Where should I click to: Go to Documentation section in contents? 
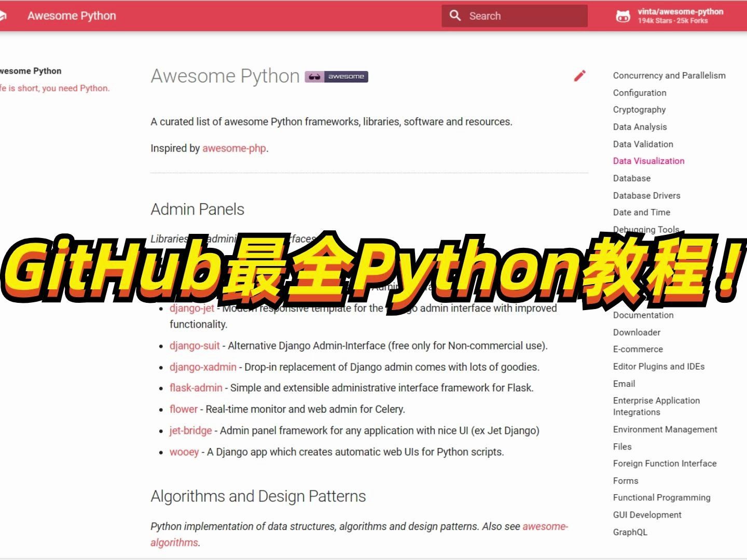click(x=643, y=315)
